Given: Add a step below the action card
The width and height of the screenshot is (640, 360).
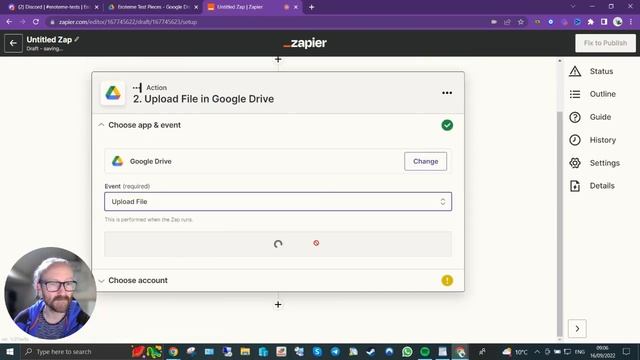Looking at the screenshot, I should tap(278, 304).
